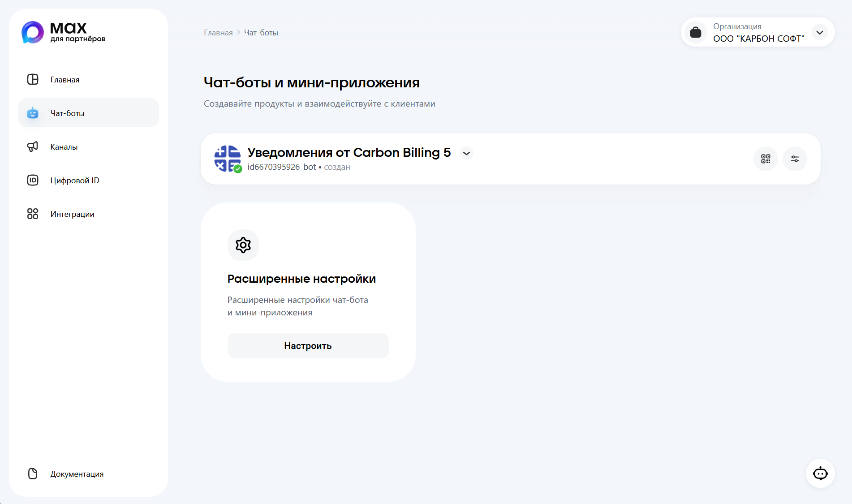Image resolution: width=852 pixels, height=504 pixels.
Task: Click the MAX for partners logo
Action: coord(64,32)
